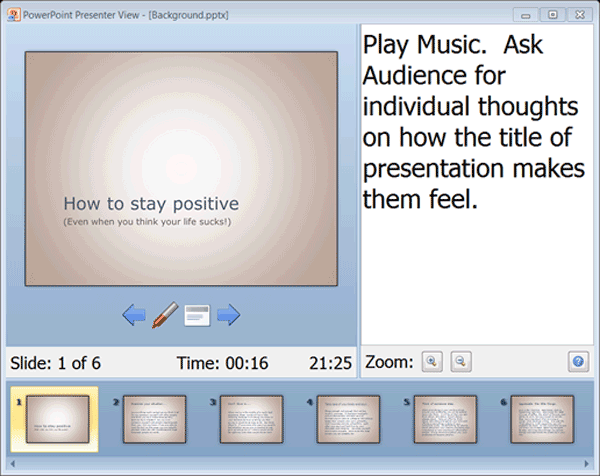
Task: Jump to slide 6 thumbnail
Action: pos(542,419)
